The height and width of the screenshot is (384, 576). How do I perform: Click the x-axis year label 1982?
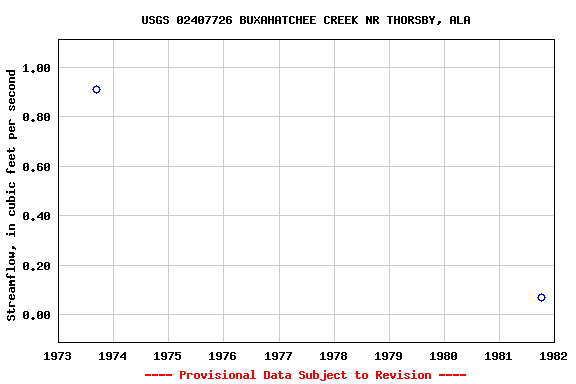pos(554,356)
